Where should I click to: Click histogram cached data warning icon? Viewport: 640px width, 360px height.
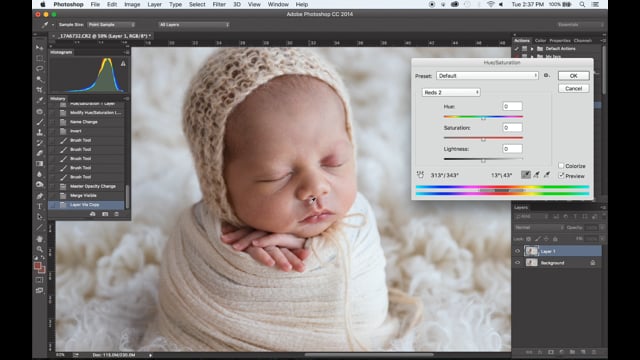point(123,64)
